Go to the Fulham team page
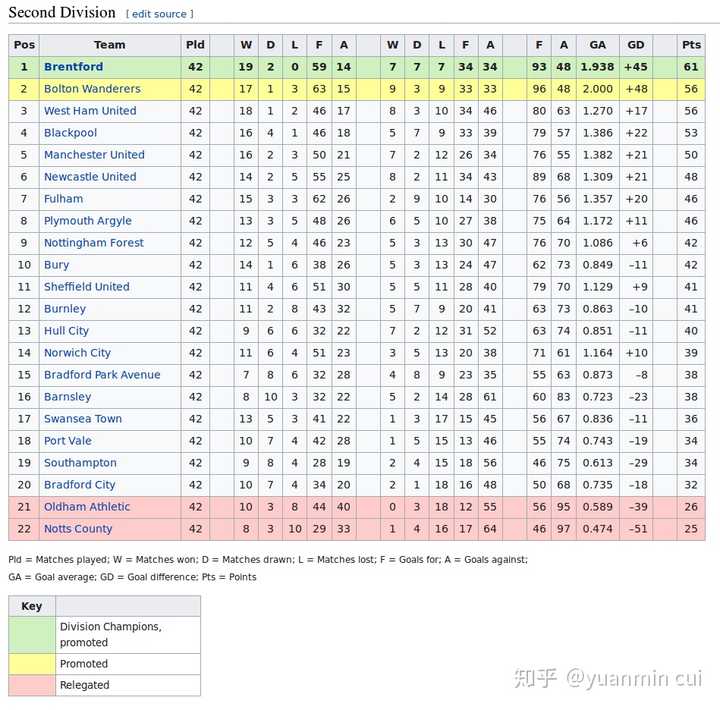 (63, 199)
